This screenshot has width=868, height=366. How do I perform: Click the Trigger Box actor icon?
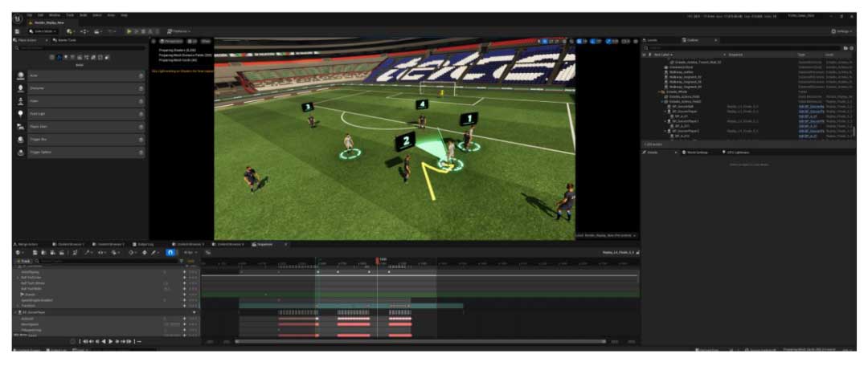tap(20, 140)
